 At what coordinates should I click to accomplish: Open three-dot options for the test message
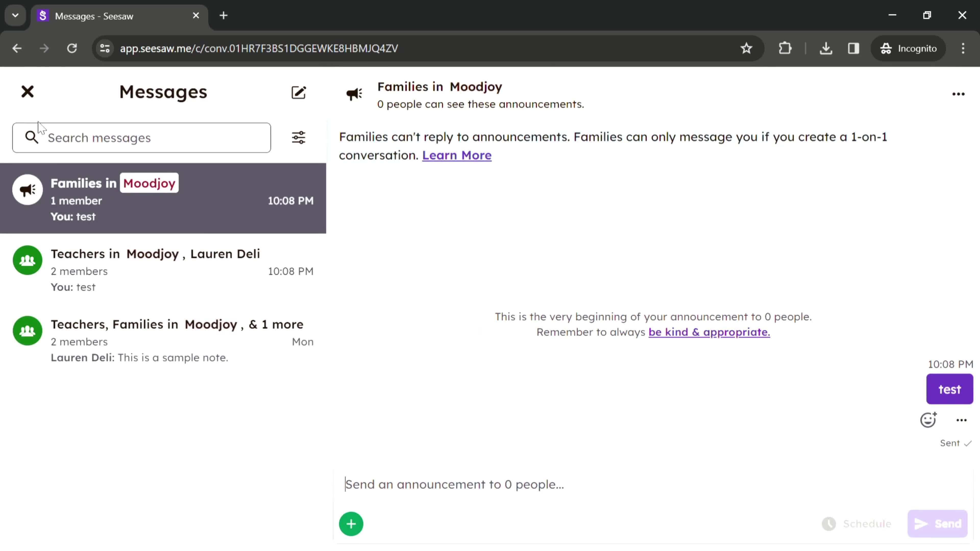pyautogui.click(x=961, y=420)
